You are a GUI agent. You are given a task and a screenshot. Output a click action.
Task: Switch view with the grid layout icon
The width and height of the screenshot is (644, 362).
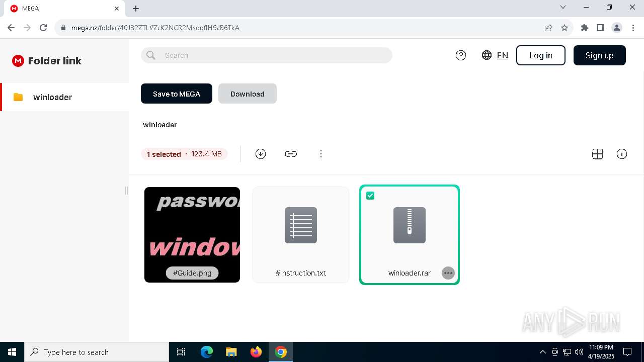tap(598, 154)
